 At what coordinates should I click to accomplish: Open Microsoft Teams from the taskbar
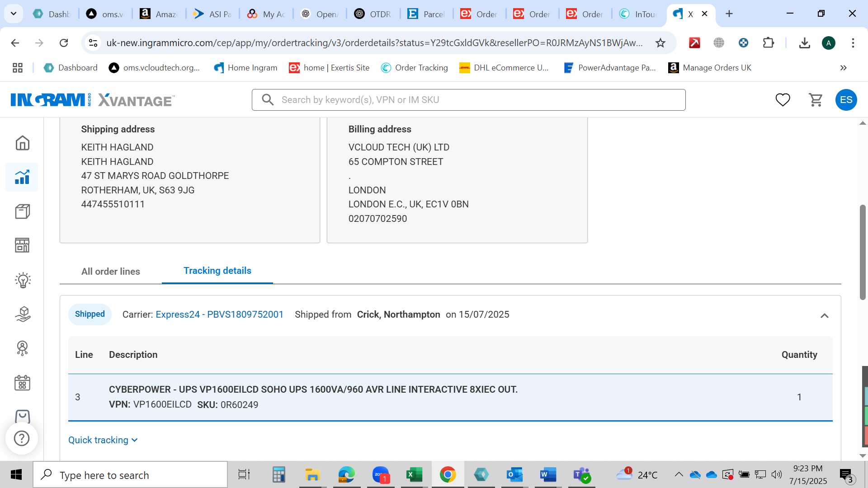click(581, 475)
